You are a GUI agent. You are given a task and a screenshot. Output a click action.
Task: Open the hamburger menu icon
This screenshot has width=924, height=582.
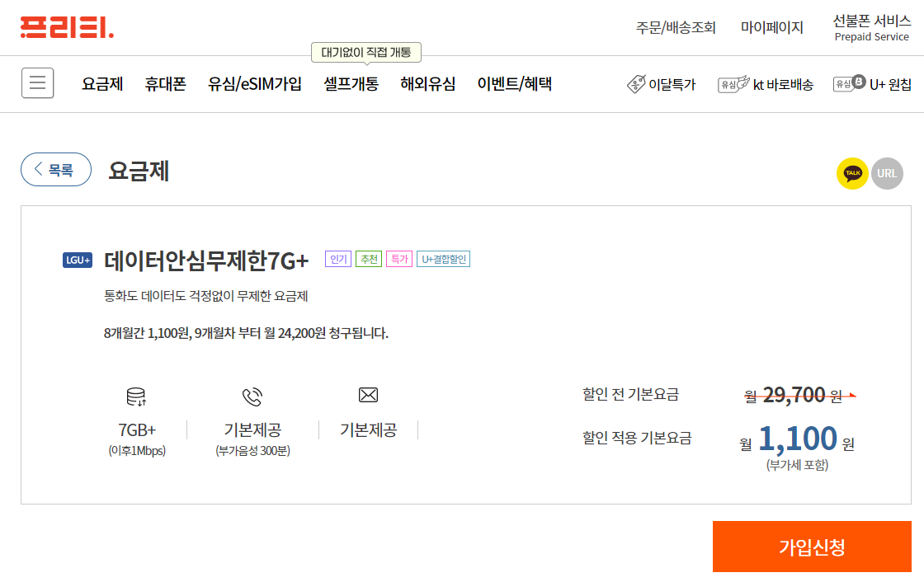[x=38, y=83]
